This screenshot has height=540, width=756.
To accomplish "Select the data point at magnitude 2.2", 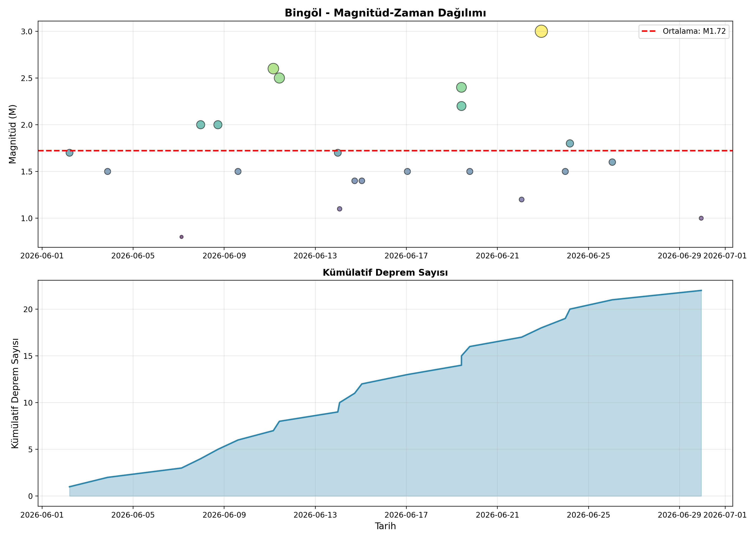I will [x=461, y=106].
